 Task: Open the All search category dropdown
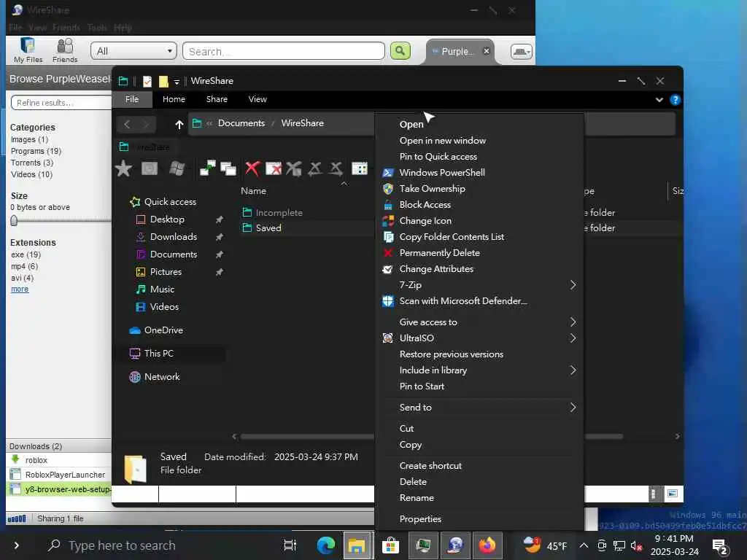pyautogui.click(x=134, y=51)
